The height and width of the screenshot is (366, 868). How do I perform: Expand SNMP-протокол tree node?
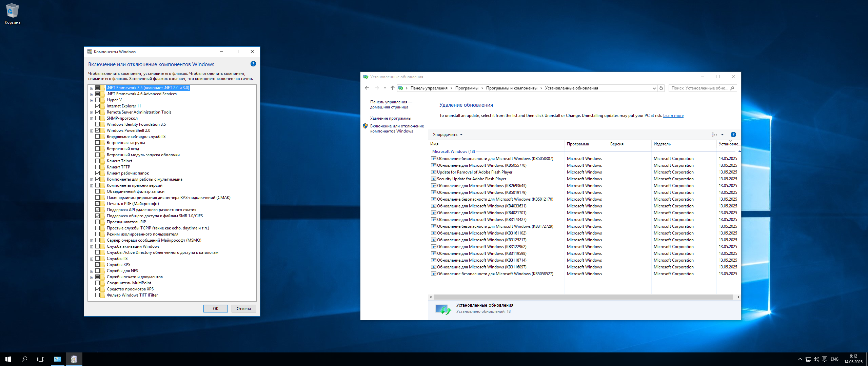pos(92,119)
